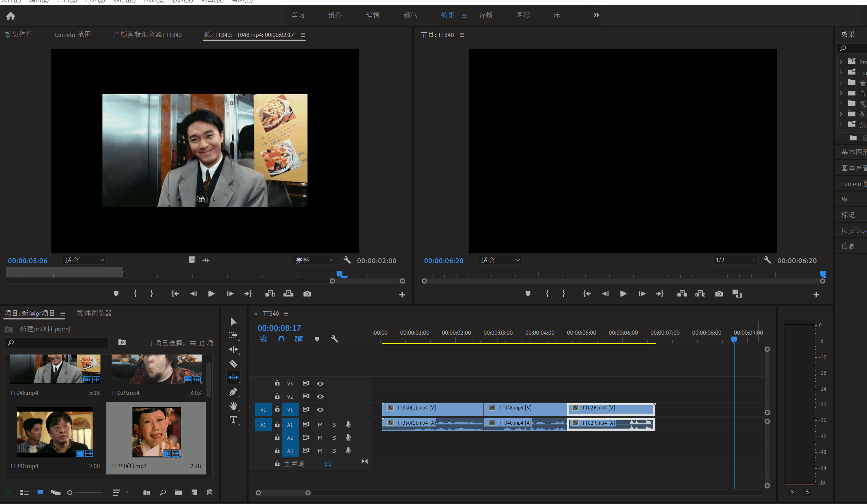The height and width of the screenshot is (504, 867).
Task: Toggle V1 track output eye
Action: point(320,410)
